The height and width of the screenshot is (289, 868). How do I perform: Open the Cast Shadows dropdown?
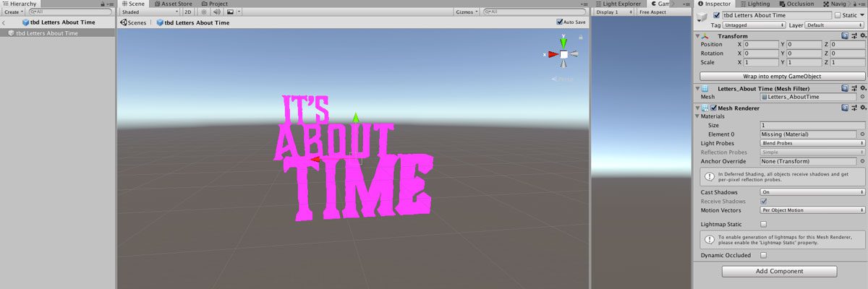click(813, 192)
